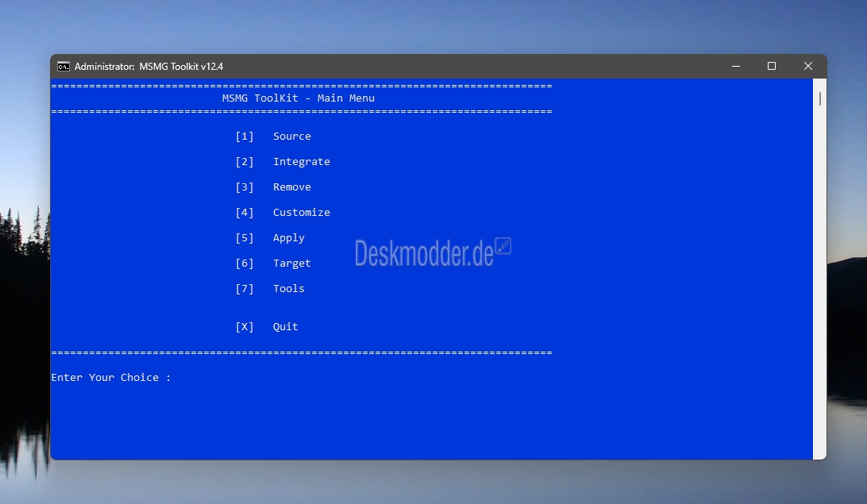Click the [1] option number

(245, 137)
